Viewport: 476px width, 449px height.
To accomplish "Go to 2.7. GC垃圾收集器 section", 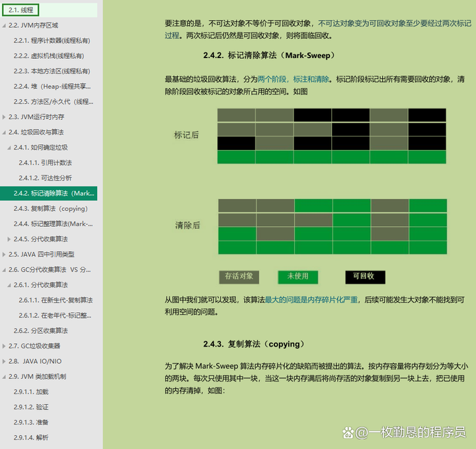I will point(34,346).
